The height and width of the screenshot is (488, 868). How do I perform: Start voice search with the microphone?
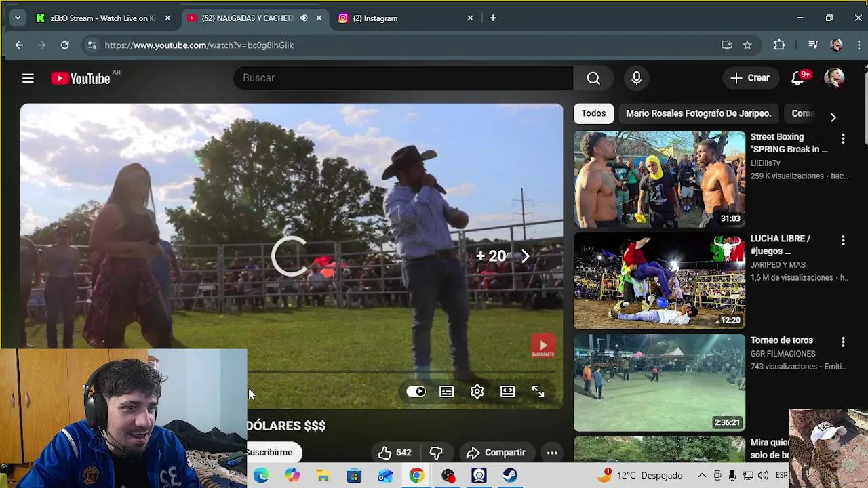pyautogui.click(x=637, y=79)
